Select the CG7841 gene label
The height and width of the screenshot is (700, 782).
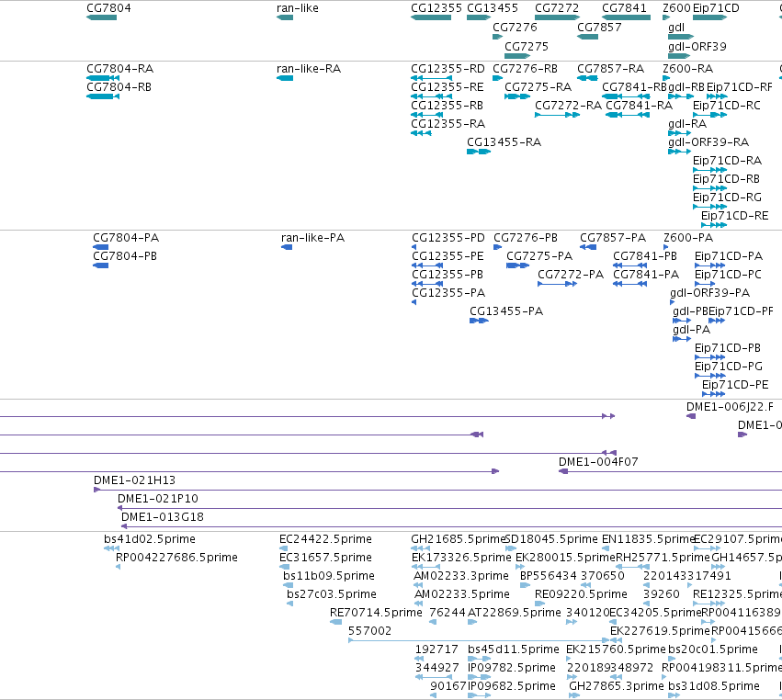(x=624, y=8)
